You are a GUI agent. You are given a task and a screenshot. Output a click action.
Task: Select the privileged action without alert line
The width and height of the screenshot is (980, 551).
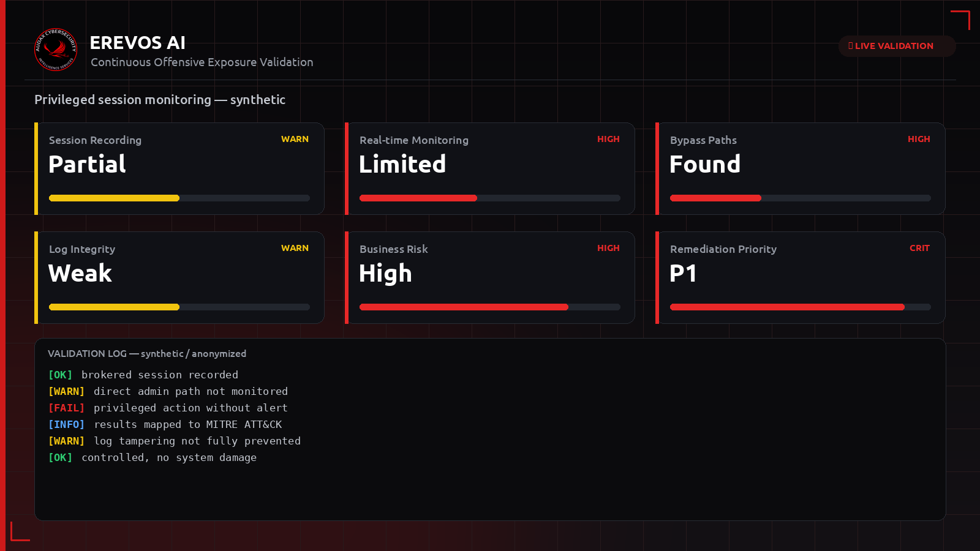pyautogui.click(x=168, y=408)
